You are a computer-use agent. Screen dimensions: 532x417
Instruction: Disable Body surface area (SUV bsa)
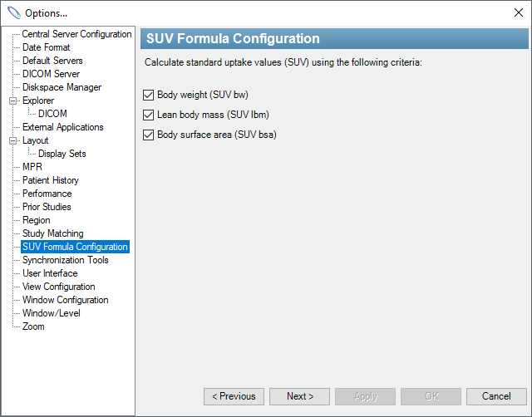pyautogui.click(x=148, y=135)
